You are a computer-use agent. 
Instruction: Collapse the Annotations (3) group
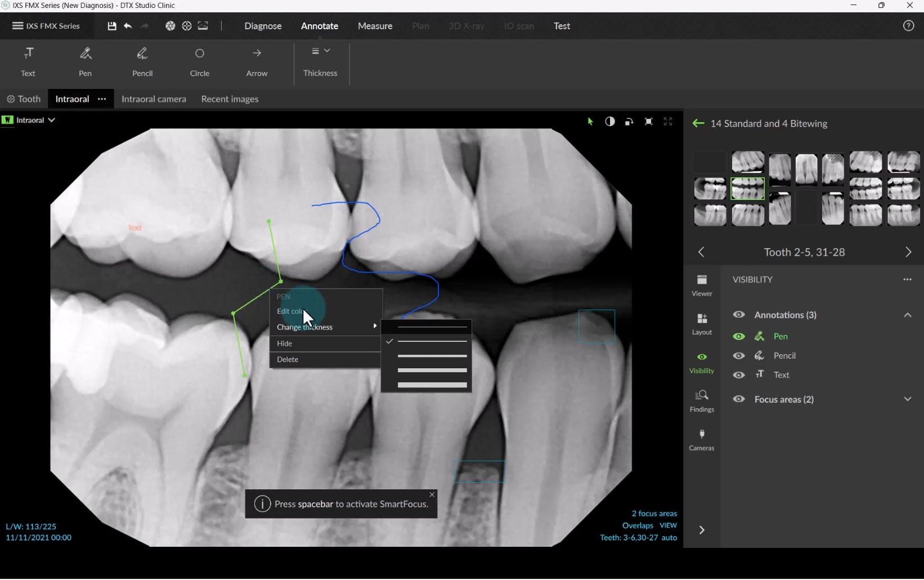(x=907, y=315)
